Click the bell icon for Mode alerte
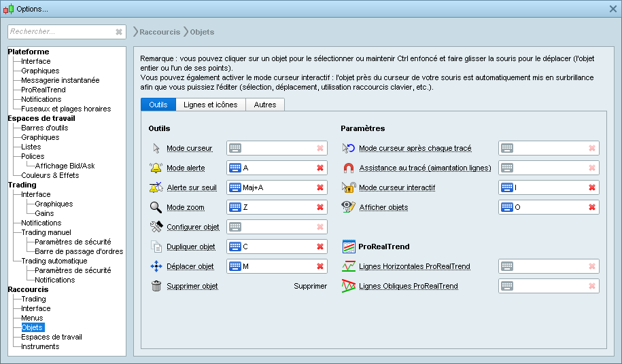 [x=156, y=168]
